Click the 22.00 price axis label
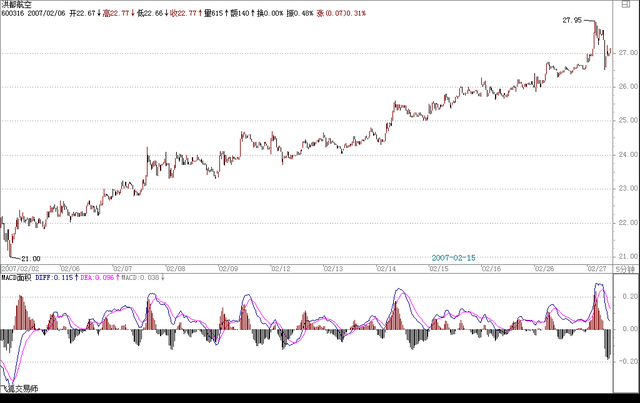640x403 pixels. point(628,223)
